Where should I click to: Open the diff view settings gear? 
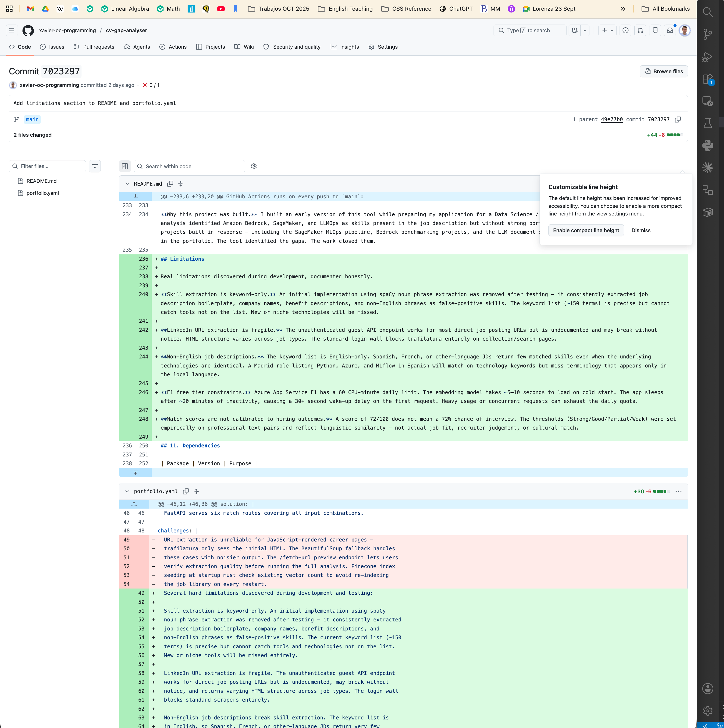[x=254, y=166]
